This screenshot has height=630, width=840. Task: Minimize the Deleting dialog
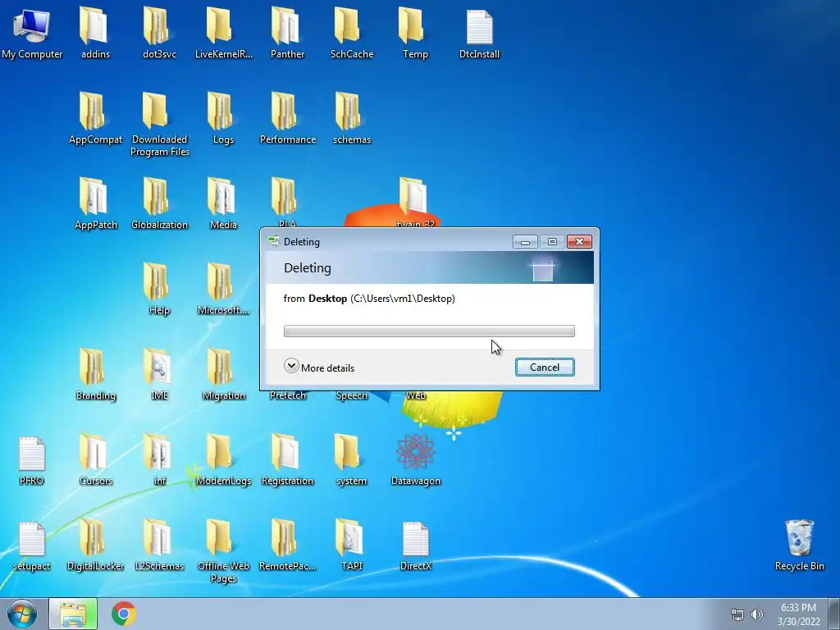[x=525, y=242]
